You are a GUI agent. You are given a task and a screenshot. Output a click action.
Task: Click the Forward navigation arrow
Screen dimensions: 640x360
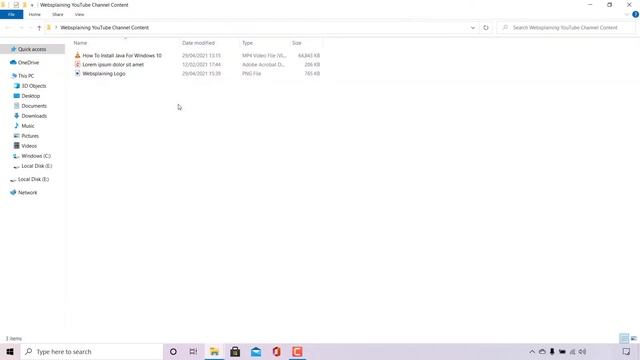coord(21,28)
